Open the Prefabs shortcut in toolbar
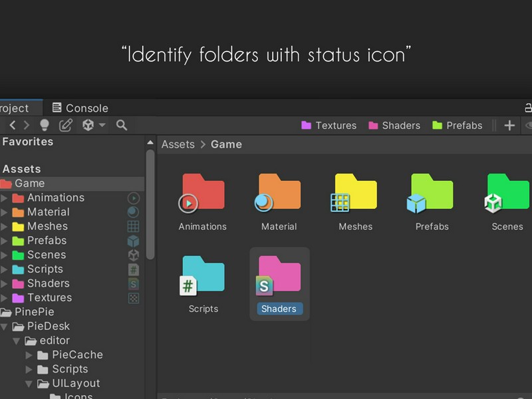This screenshot has height=399, width=532. pos(458,126)
